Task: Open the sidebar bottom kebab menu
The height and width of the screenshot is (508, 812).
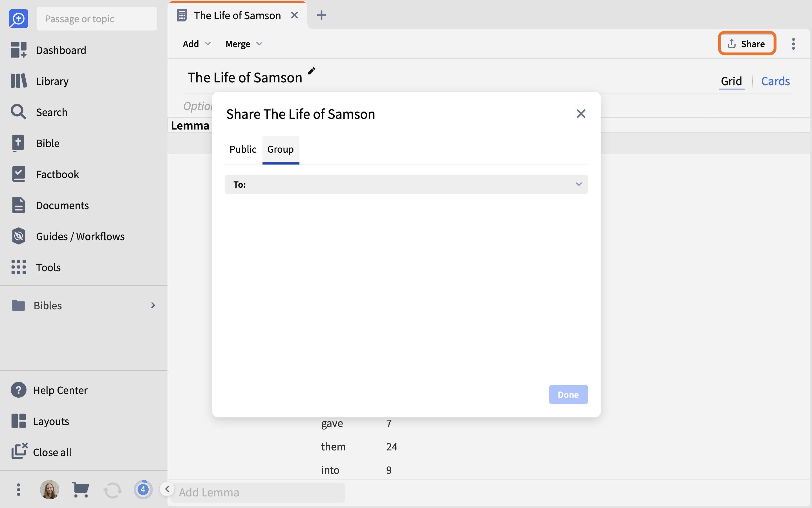Action: click(x=18, y=490)
